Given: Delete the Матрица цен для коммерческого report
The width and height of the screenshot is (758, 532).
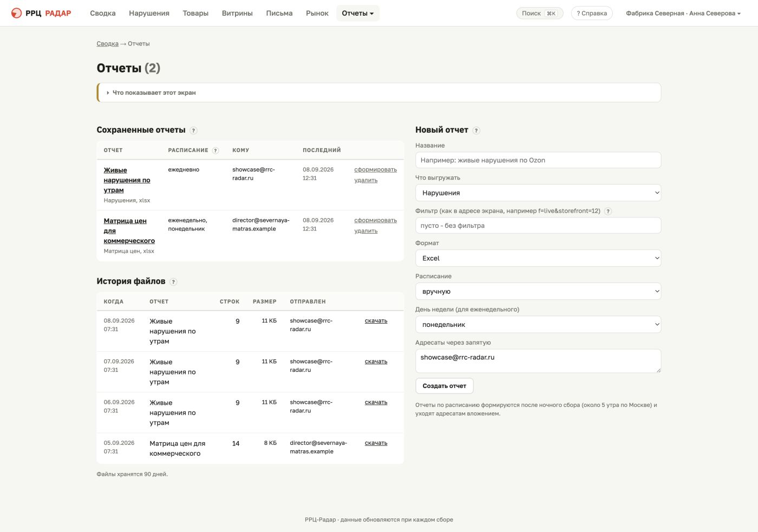Looking at the screenshot, I should 366,231.
